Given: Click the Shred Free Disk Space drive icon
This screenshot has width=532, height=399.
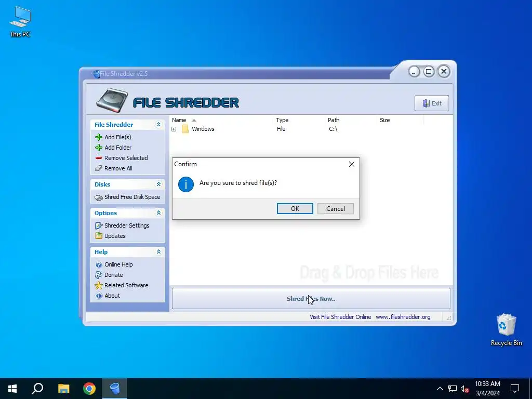Looking at the screenshot, I should tap(99, 197).
